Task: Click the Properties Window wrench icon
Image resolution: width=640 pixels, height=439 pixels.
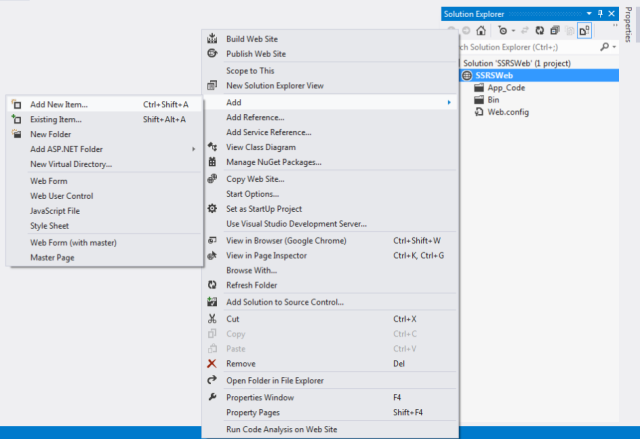Action: pyautogui.click(x=212, y=397)
